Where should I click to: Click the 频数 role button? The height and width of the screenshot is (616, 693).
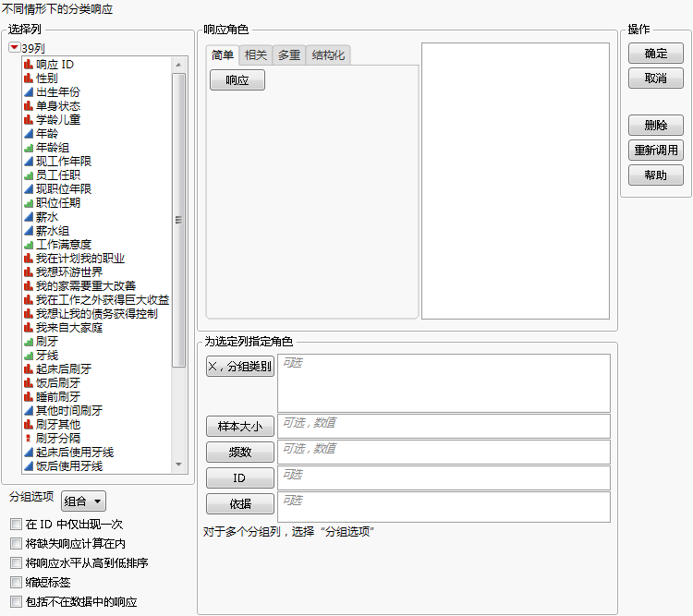click(240, 452)
